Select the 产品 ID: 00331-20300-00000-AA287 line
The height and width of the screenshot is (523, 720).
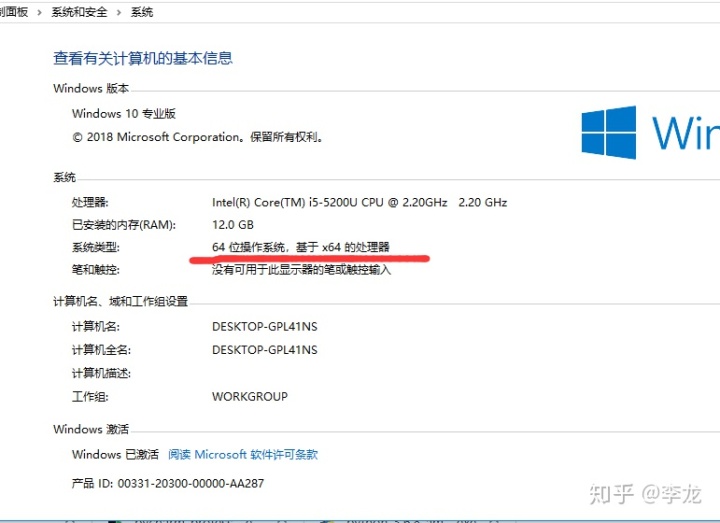tap(168, 484)
